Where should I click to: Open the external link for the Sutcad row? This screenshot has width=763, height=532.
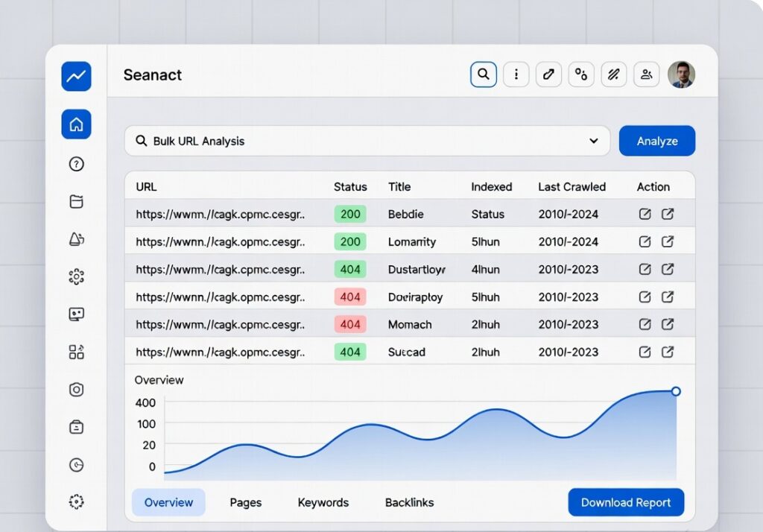[668, 351]
